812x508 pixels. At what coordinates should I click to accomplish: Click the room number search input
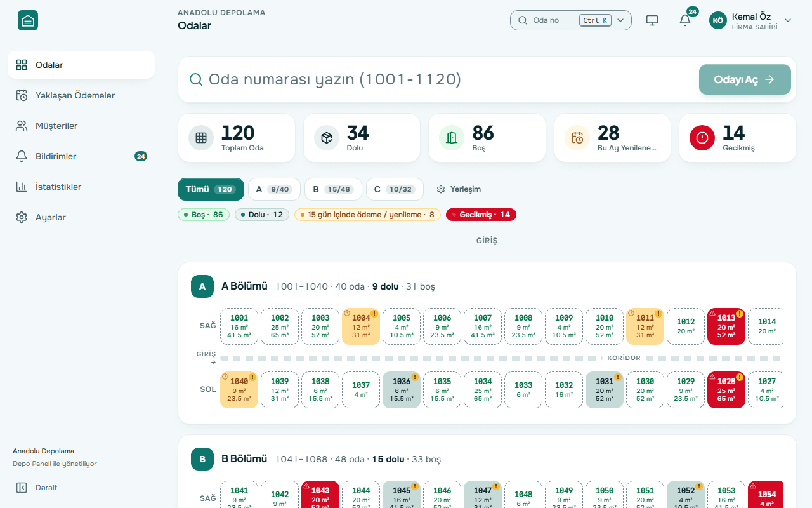(450, 79)
